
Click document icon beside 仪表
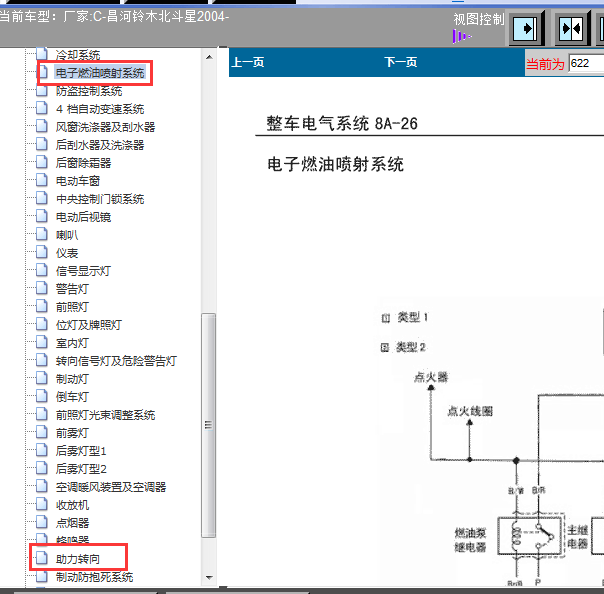pyautogui.click(x=42, y=252)
